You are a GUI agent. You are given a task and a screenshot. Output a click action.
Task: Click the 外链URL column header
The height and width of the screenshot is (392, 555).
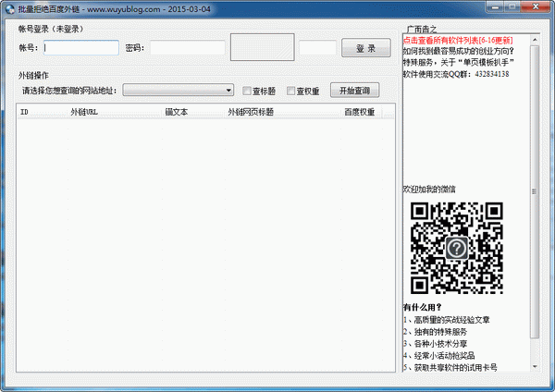pyautogui.click(x=115, y=112)
